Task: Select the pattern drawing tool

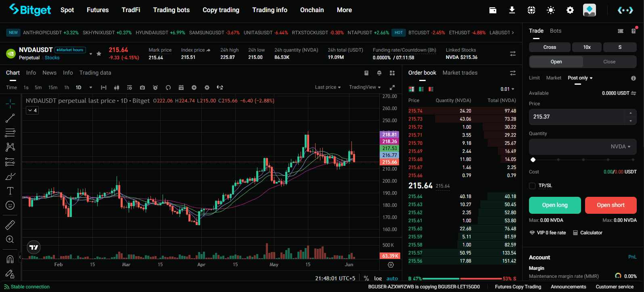Action: point(10,147)
